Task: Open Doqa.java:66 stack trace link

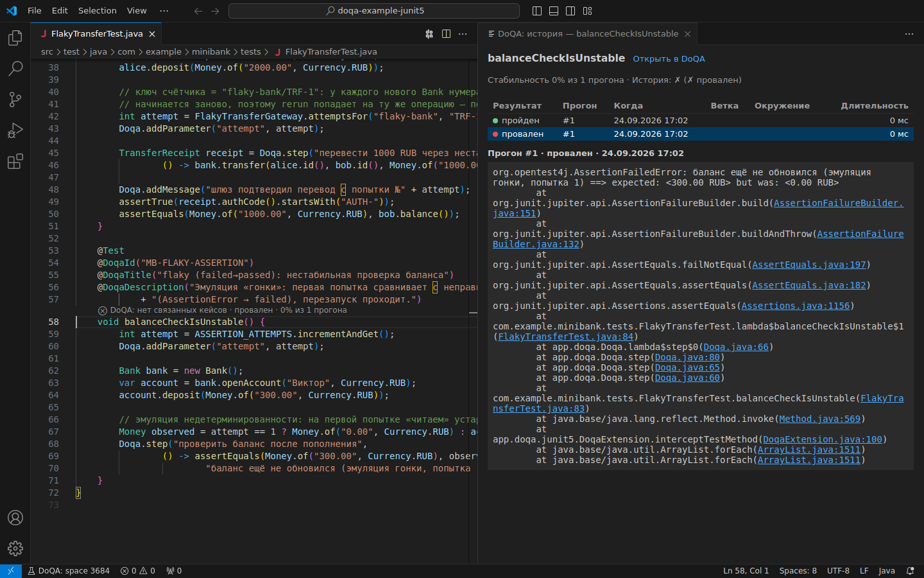Action: click(735, 347)
